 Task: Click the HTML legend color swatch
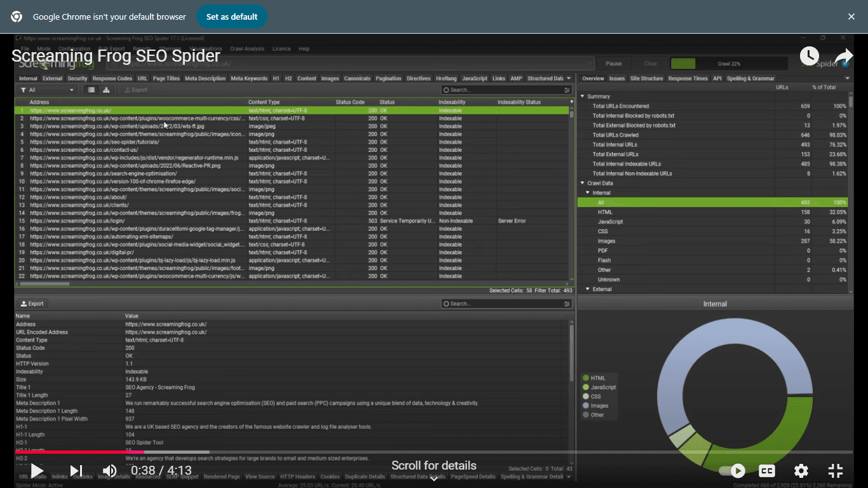coord(586,378)
